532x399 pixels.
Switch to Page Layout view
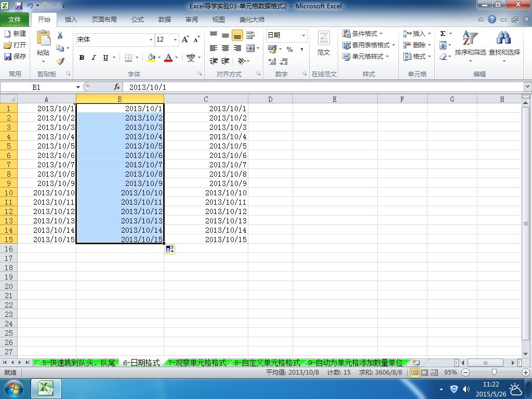[x=424, y=372]
